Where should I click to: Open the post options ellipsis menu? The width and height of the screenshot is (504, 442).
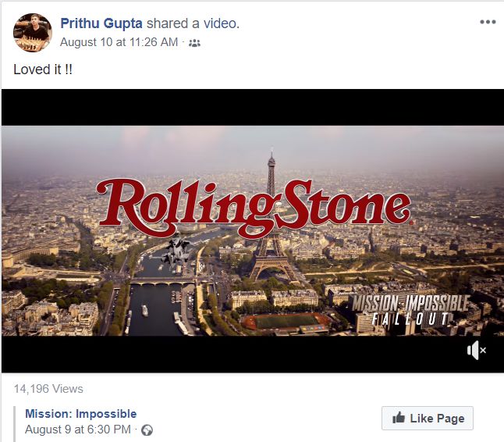(x=488, y=22)
